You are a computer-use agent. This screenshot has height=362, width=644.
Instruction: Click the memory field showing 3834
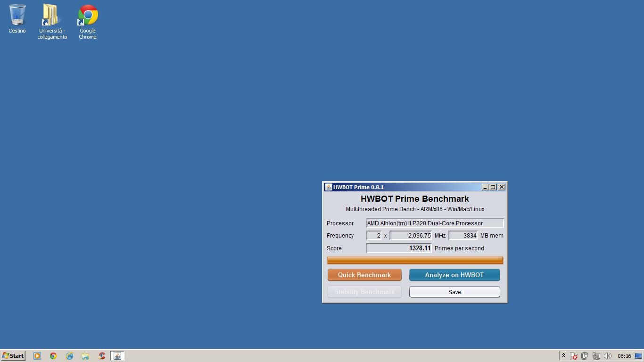pyautogui.click(x=463, y=236)
